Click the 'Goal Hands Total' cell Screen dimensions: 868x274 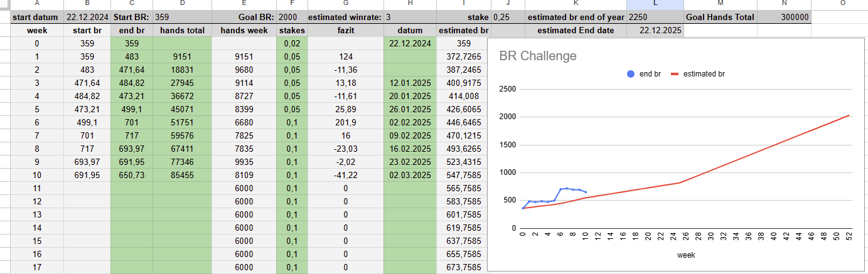coord(720,17)
